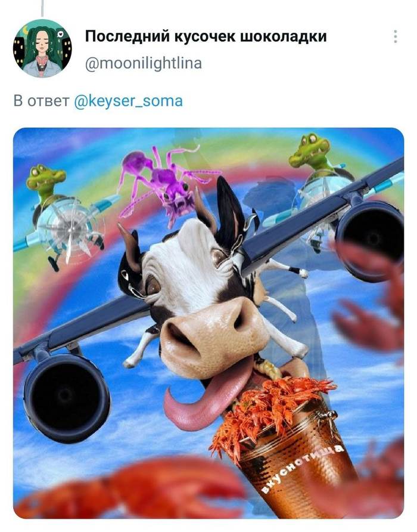Open the @keyser_soma mention link
The height and width of the screenshot is (532, 417).
129,100
